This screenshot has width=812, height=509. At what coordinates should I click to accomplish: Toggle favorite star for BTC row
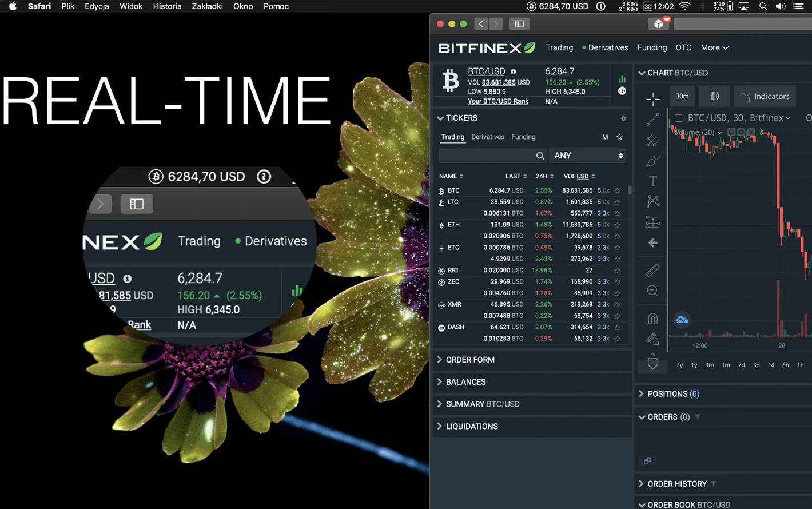[618, 191]
